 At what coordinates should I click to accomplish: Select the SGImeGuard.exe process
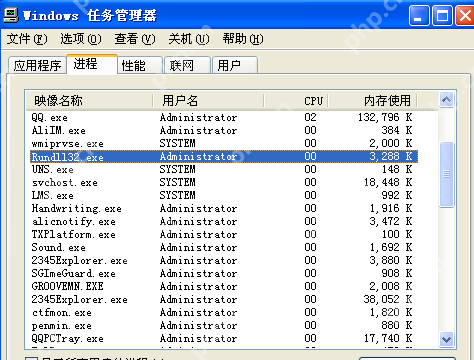[x=224, y=273]
